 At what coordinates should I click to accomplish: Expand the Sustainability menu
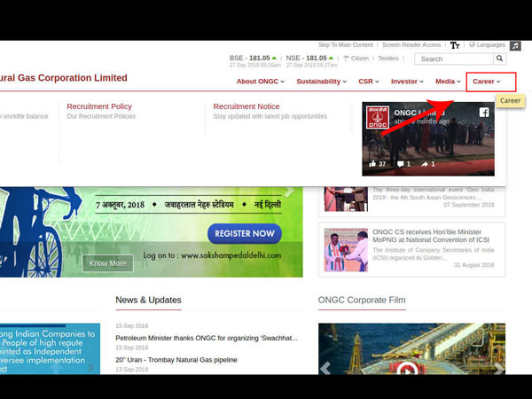click(321, 82)
